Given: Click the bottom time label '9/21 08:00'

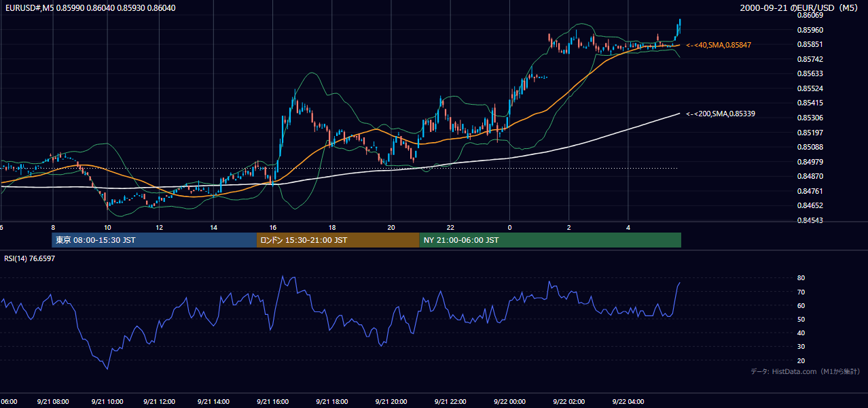Looking at the screenshot, I should (52, 401).
